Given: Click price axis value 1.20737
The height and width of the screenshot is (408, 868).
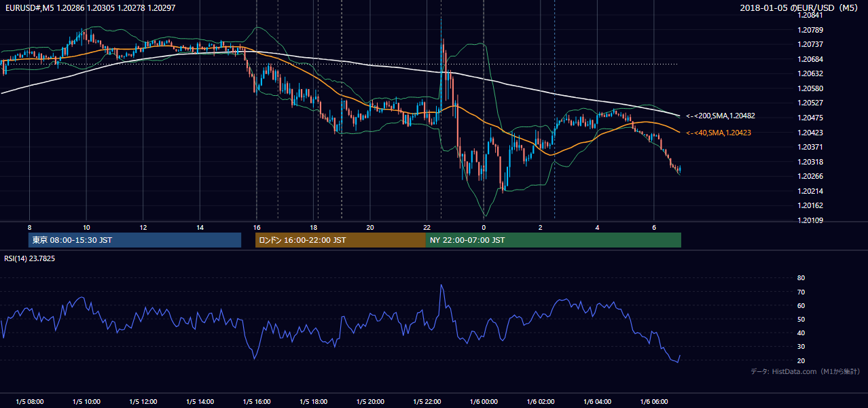Looking at the screenshot, I should click(x=810, y=44).
